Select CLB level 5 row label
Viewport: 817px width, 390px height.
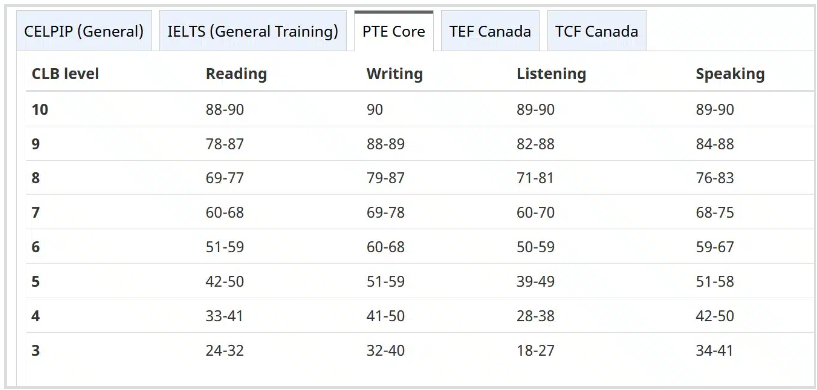coord(35,282)
